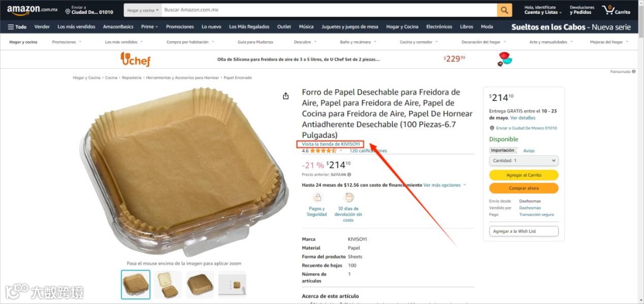
Task: Click the orange search magnifier button
Action: [x=504, y=10]
